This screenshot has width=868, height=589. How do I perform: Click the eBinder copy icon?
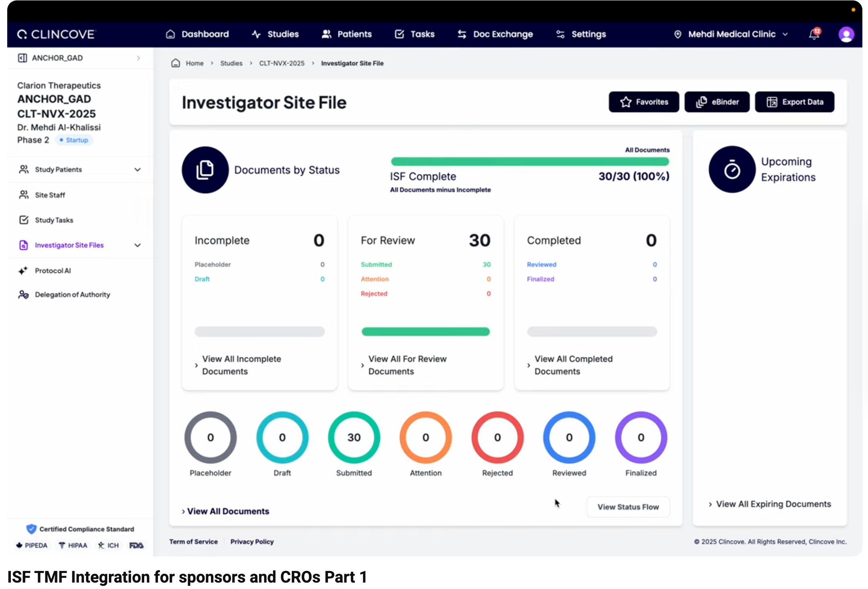pyautogui.click(x=701, y=102)
